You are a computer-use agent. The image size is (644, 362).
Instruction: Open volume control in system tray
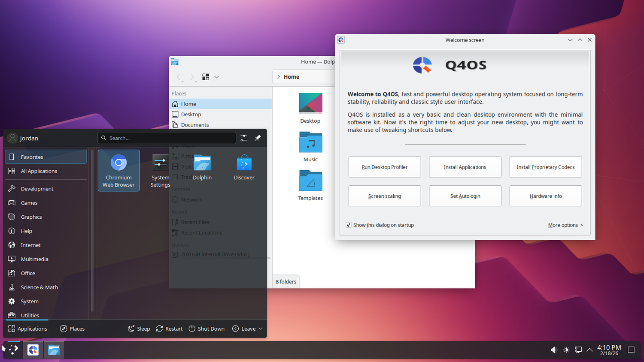(554, 350)
